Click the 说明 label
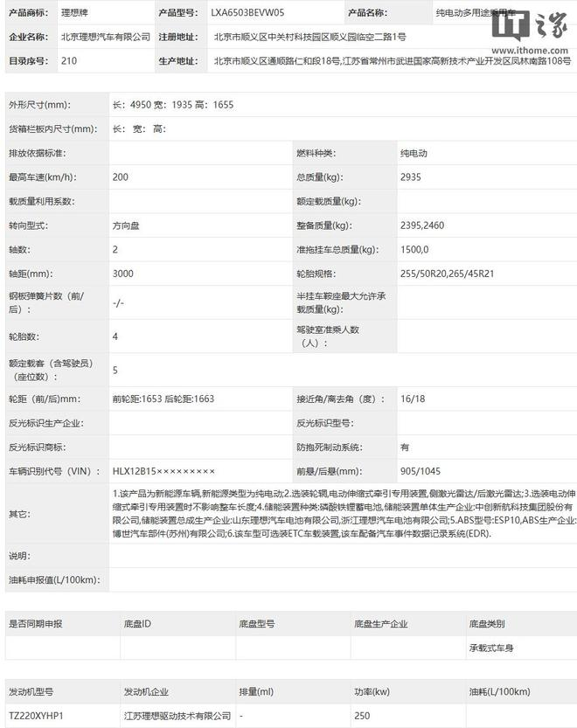The height and width of the screenshot is (728, 577). tap(19, 556)
